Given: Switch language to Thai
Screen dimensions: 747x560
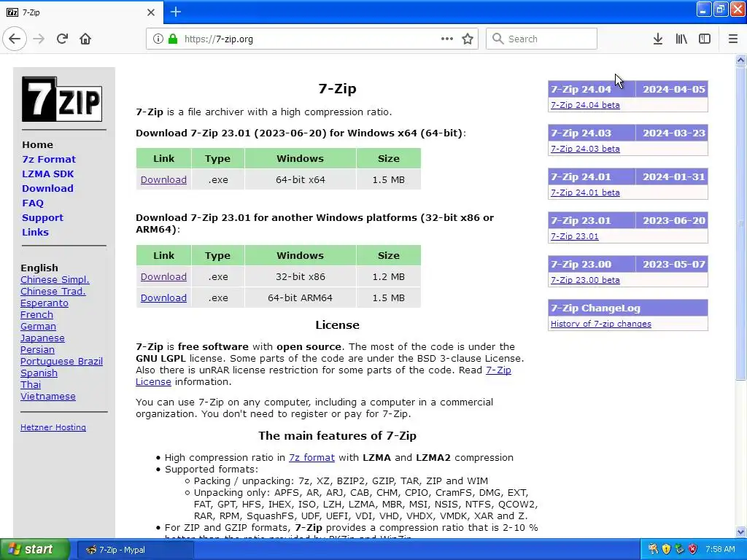Looking at the screenshot, I should click(x=31, y=385).
